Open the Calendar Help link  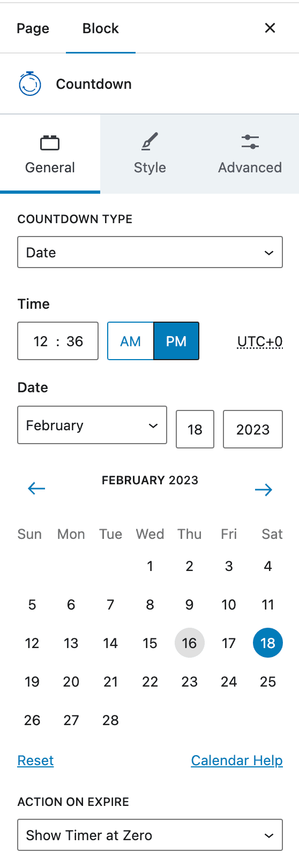pos(237,760)
